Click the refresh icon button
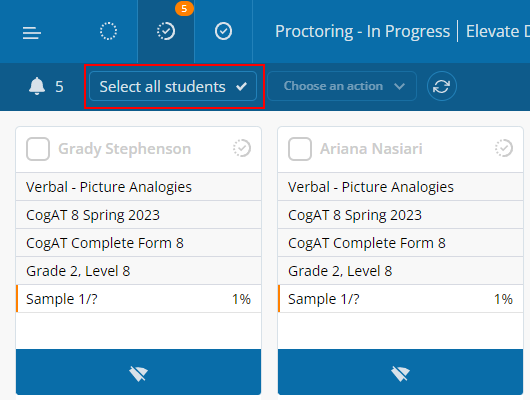The image size is (530, 400). [x=441, y=86]
